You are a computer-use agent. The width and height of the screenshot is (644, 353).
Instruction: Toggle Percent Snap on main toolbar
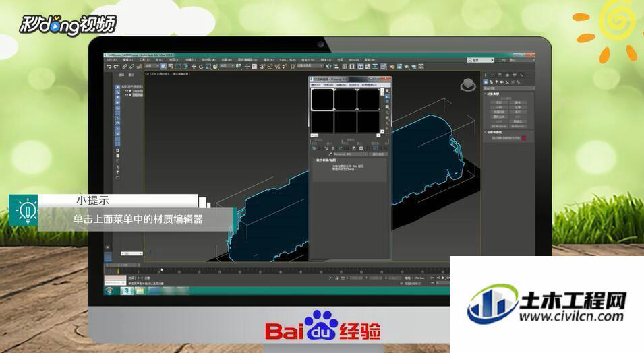point(277,67)
